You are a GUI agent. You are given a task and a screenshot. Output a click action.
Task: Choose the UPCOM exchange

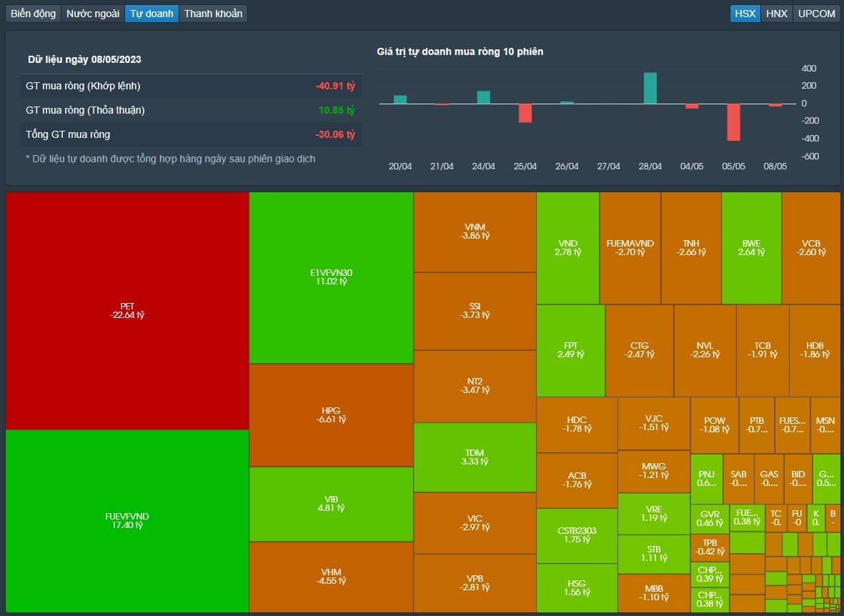click(x=817, y=14)
